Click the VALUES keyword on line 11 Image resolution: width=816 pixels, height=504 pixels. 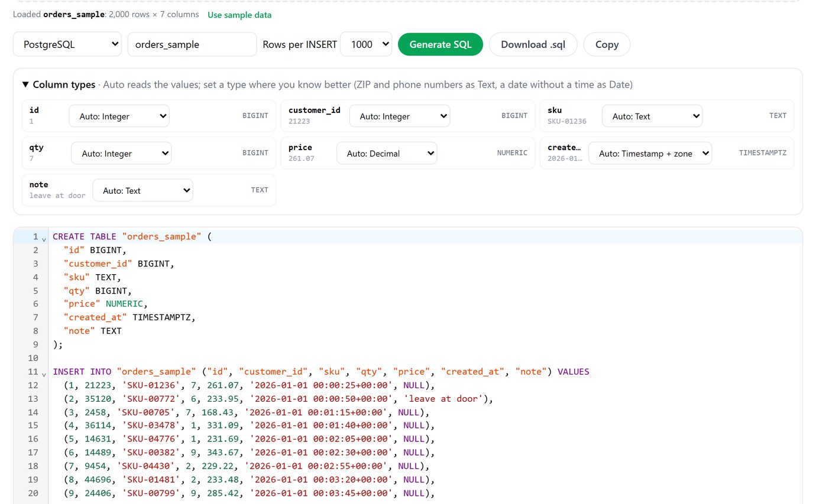[574, 372]
